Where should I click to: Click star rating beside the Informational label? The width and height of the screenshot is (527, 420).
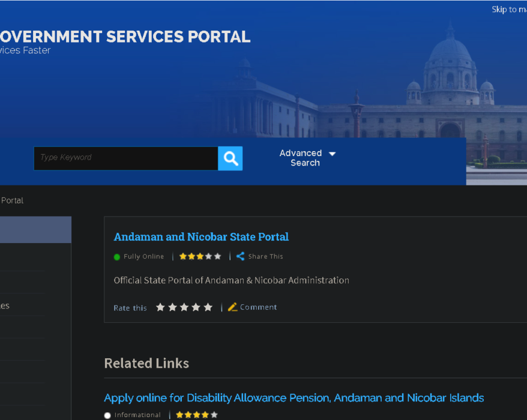[196, 415]
